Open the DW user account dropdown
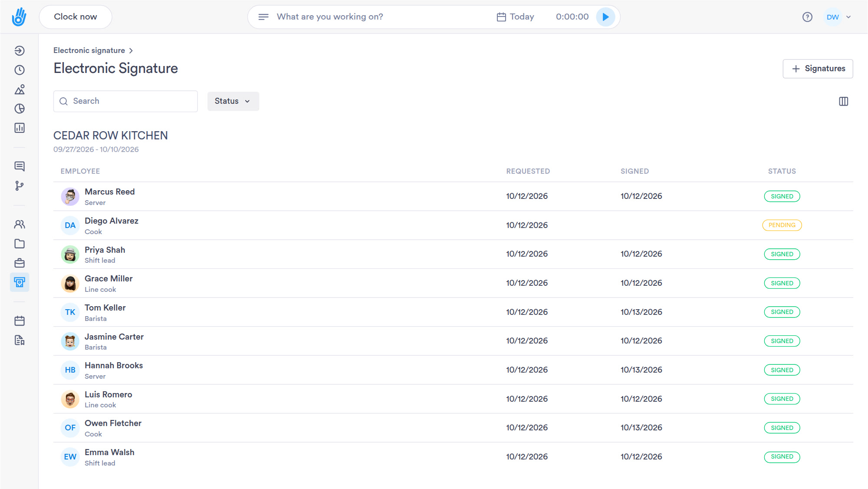The width and height of the screenshot is (868, 489). pyautogui.click(x=838, y=17)
